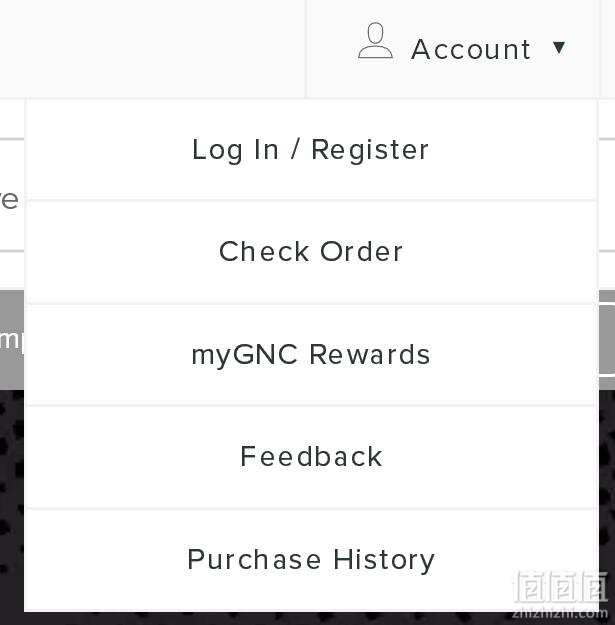
Task: Click the Account header label
Action: click(470, 50)
